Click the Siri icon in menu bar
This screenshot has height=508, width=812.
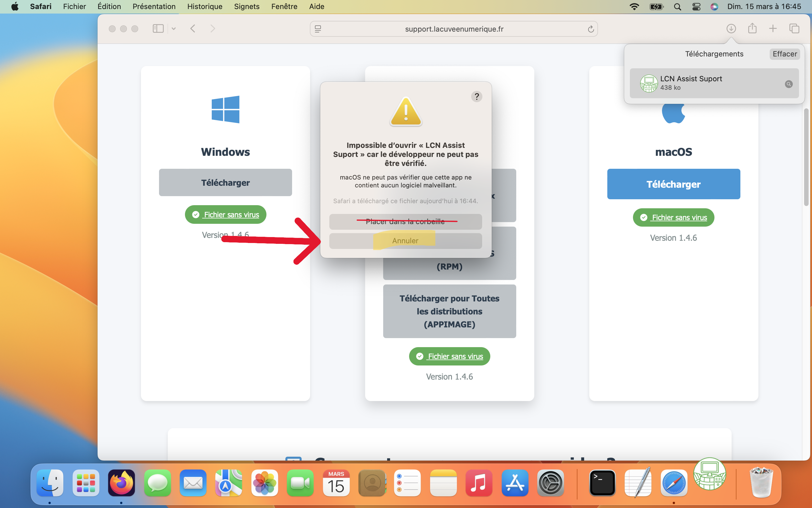click(714, 6)
